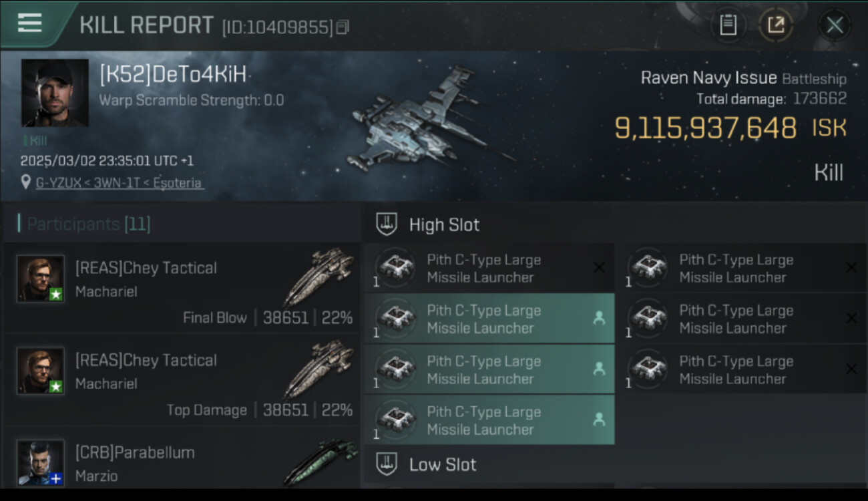
Task: Toggle X mark on first left launcher
Action: click(x=599, y=268)
